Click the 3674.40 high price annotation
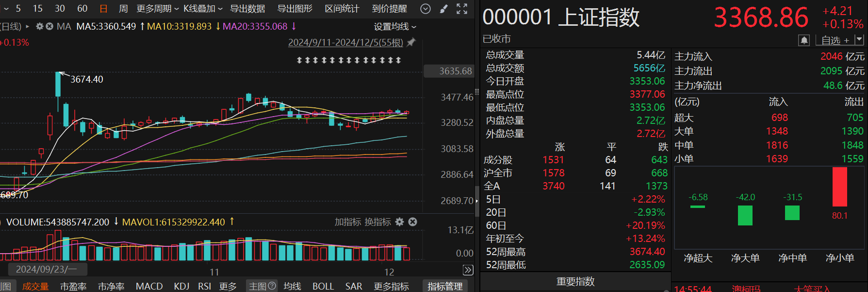 tap(86, 79)
